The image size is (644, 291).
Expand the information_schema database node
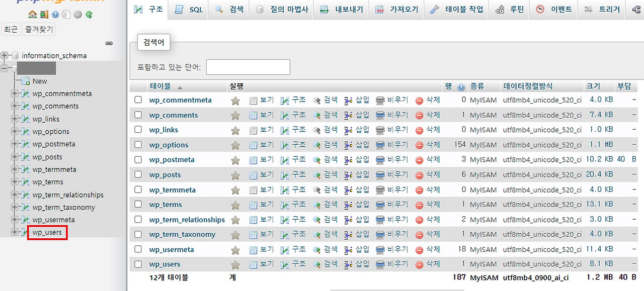tap(5, 55)
